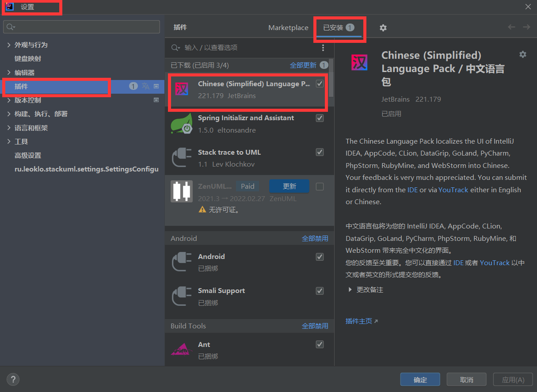This screenshot has width=537, height=392.
Task: Select 键盘映射 in settings tree
Action: (28, 59)
